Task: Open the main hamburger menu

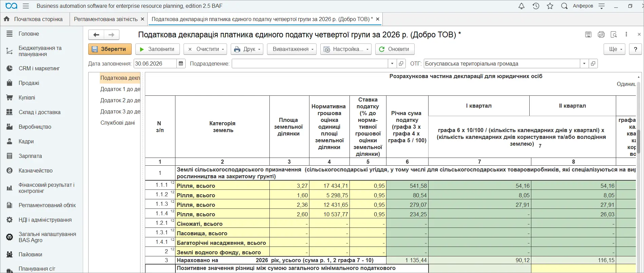Action: tap(26, 6)
